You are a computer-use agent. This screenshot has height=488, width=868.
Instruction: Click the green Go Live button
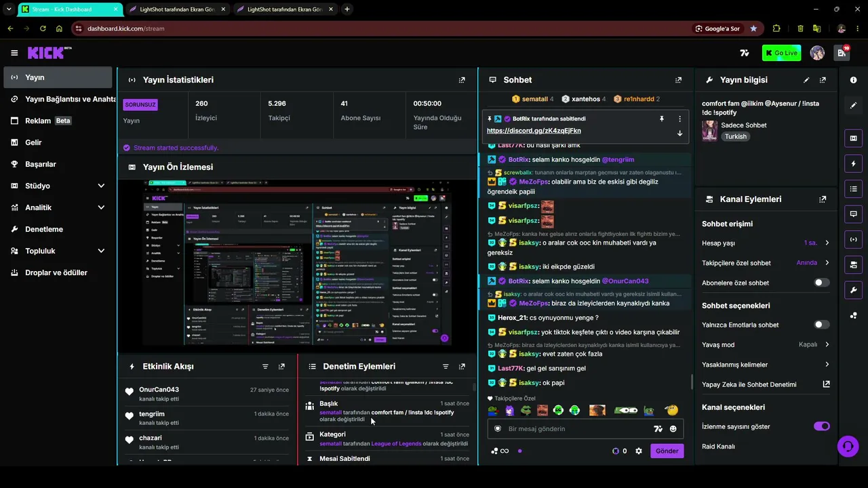click(x=781, y=53)
